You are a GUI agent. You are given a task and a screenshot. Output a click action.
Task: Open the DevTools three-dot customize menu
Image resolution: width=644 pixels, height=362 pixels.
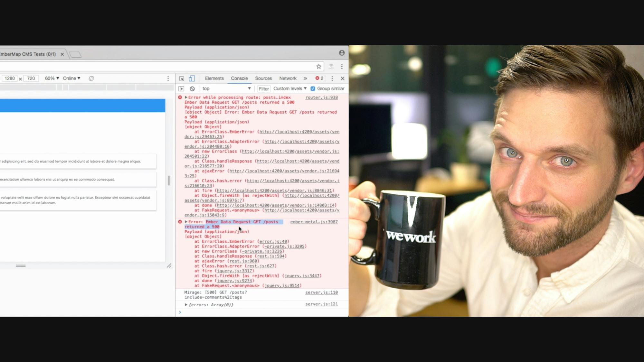point(332,78)
